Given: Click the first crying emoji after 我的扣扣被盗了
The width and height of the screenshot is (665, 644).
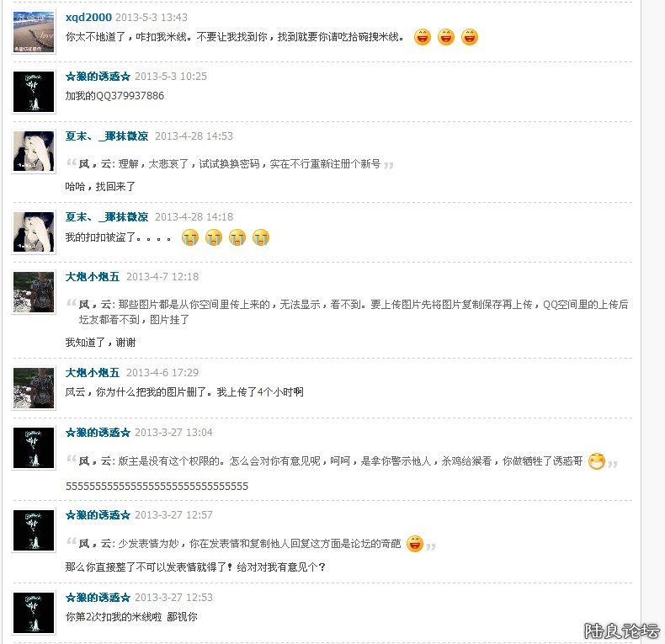Looking at the screenshot, I should 189,237.
